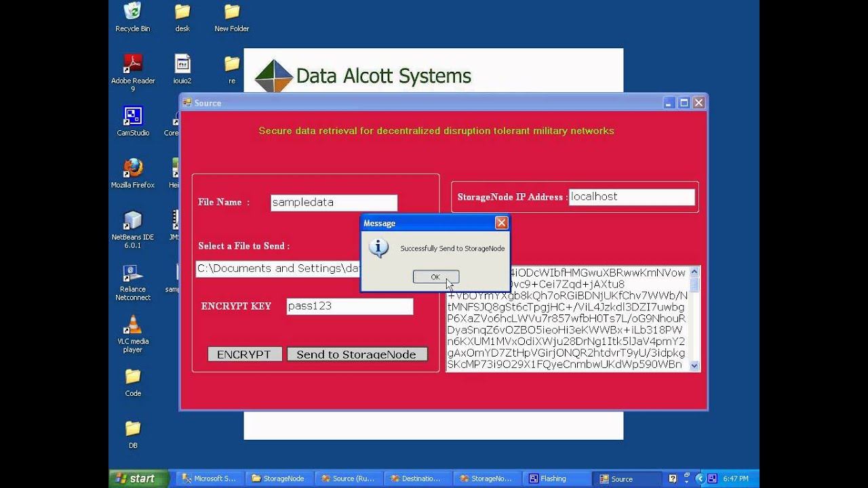Select the Code folder icon
The image size is (868, 488).
(x=133, y=382)
